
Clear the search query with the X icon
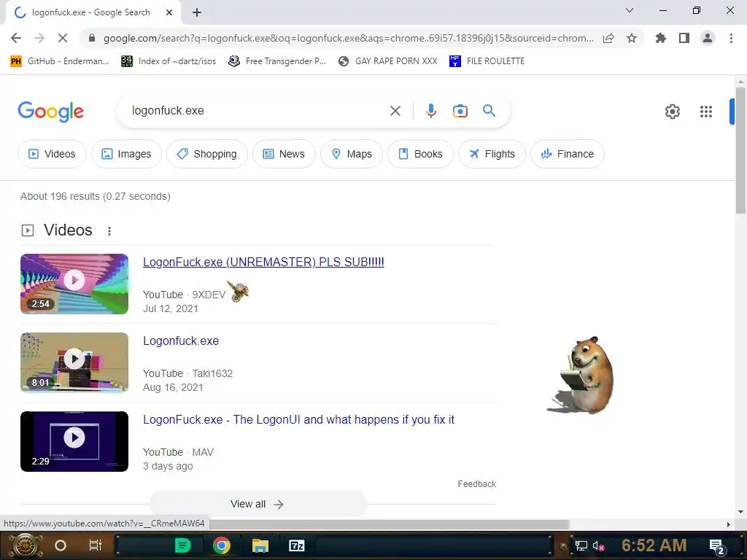click(395, 111)
